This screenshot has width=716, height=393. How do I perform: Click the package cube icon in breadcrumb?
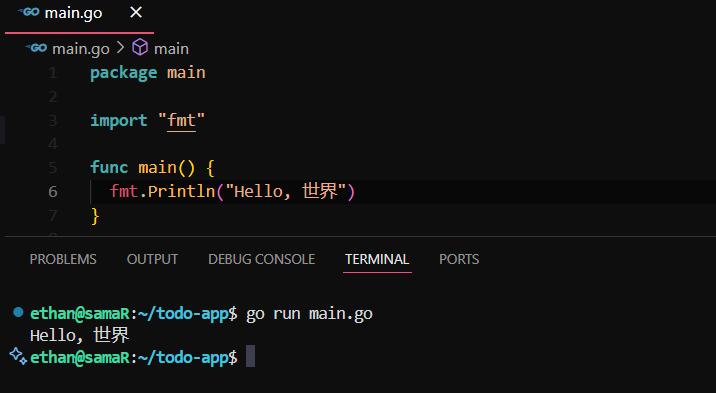click(x=140, y=47)
